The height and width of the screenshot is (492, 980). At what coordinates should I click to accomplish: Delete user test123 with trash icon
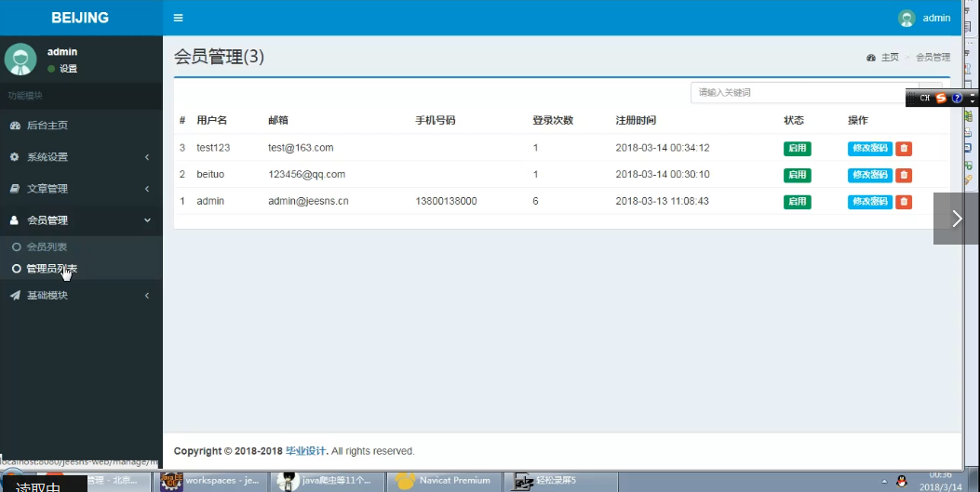[x=903, y=149]
